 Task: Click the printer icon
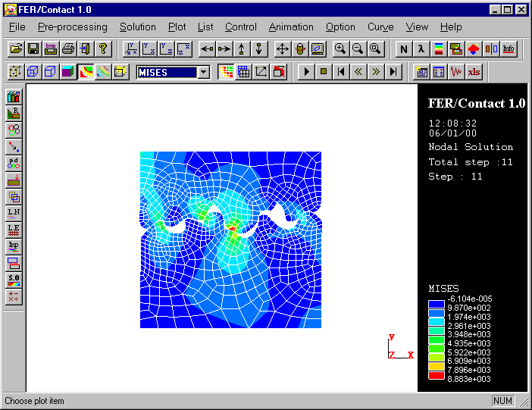tap(68, 49)
